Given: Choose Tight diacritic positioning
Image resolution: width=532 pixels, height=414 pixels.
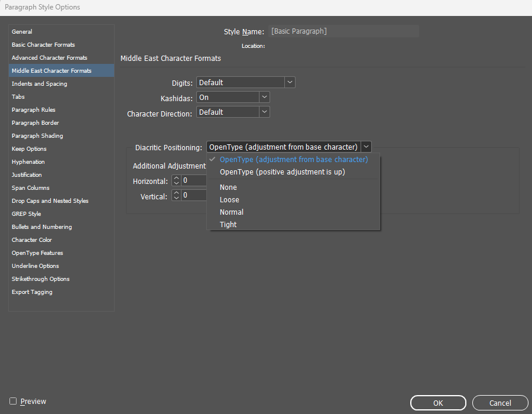Looking at the screenshot, I should [x=228, y=225].
